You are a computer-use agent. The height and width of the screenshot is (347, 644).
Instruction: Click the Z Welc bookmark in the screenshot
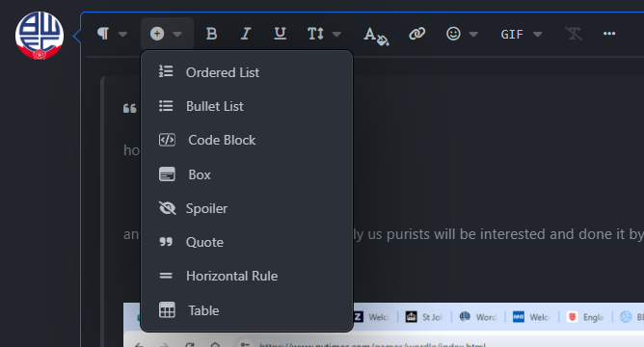[x=372, y=317]
